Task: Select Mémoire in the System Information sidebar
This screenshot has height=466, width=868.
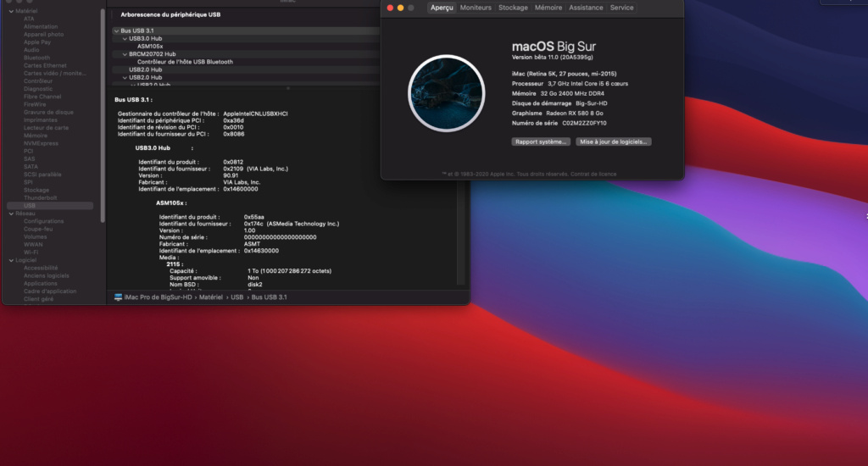Action: click(x=36, y=136)
